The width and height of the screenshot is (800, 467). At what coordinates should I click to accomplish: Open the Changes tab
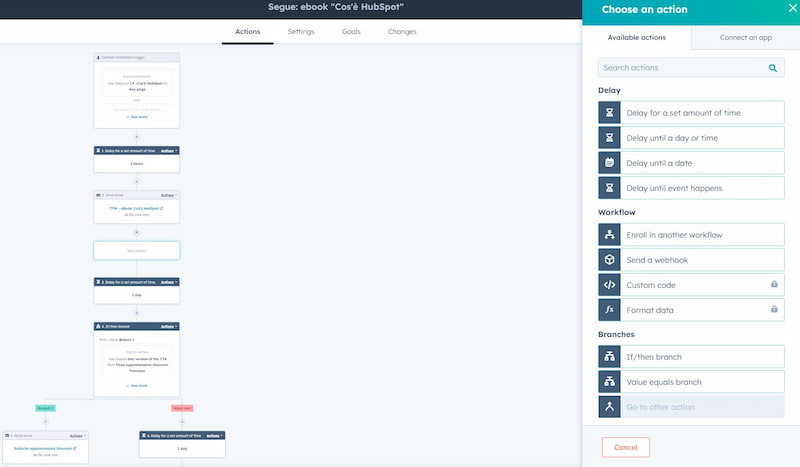click(402, 32)
